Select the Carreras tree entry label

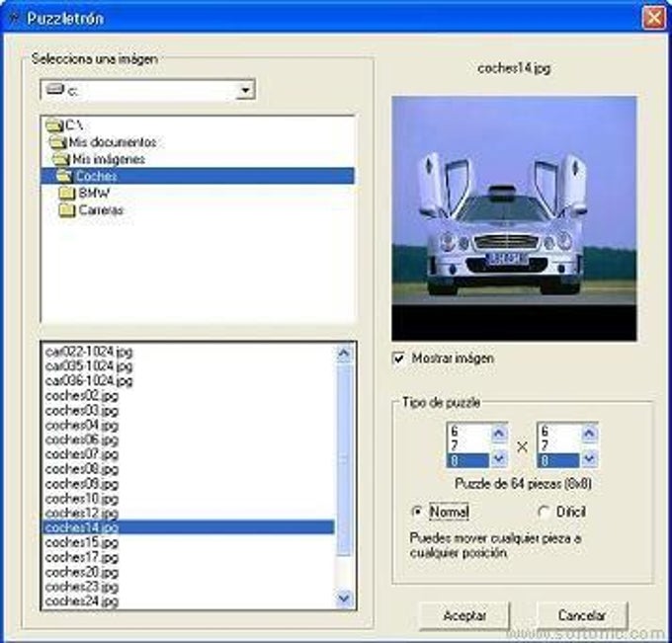[101, 210]
